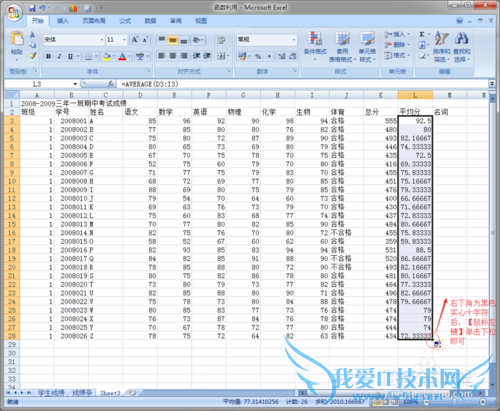Toggle Wrap Text for the cells

(x=221, y=40)
